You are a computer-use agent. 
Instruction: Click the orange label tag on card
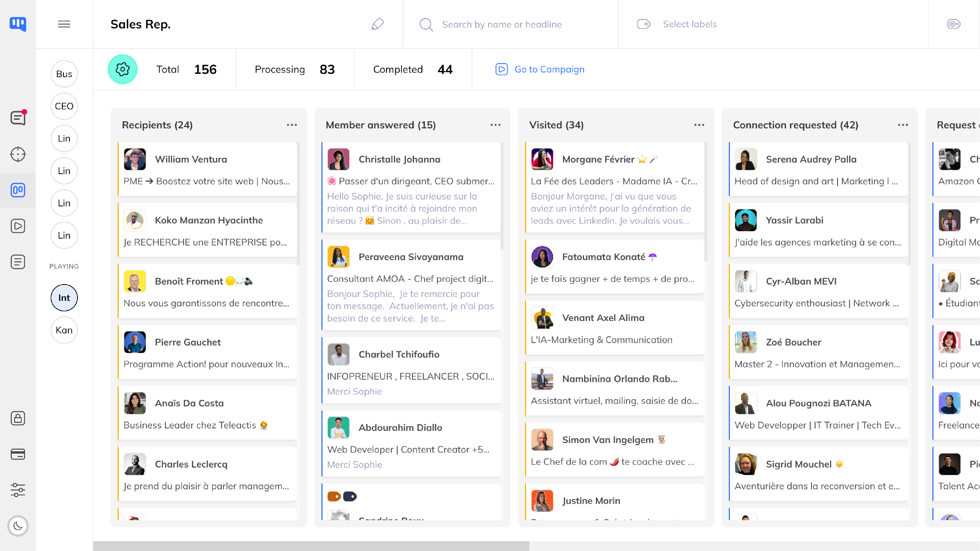[334, 496]
